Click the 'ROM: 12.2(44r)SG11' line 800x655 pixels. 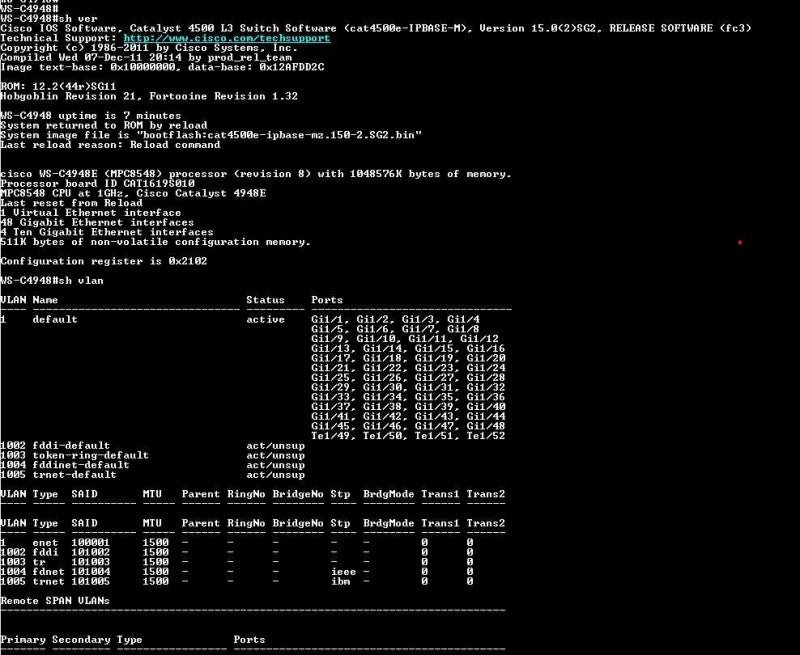tap(58, 87)
